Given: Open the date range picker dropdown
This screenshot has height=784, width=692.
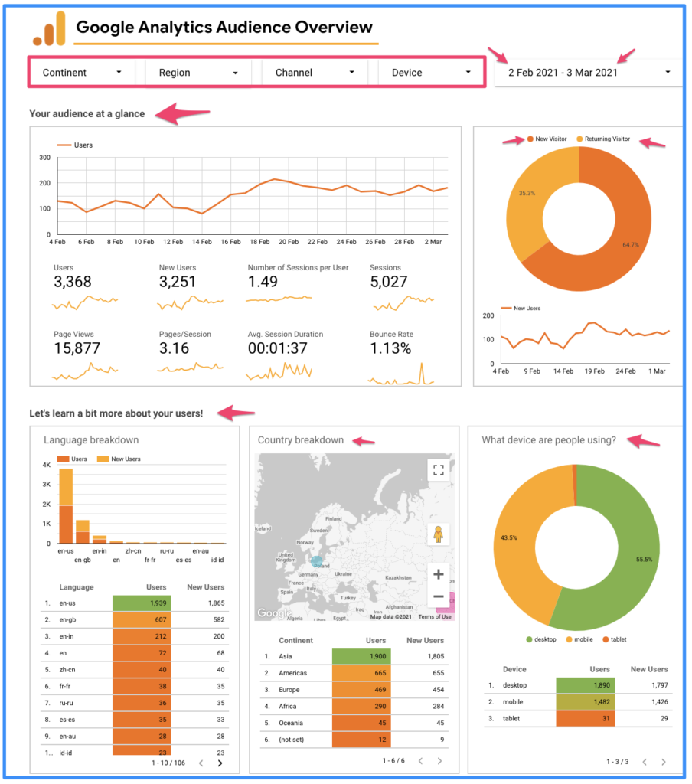Looking at the screenshot, I should (x=589, y=73).
